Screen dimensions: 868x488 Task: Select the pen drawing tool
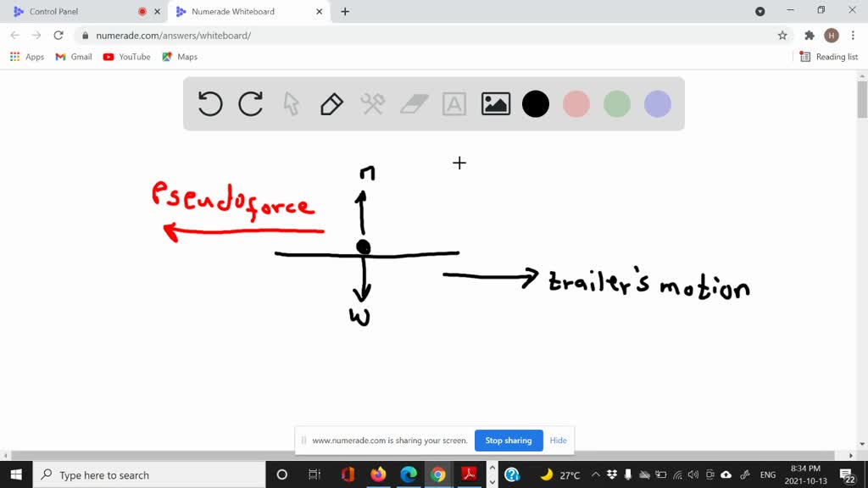tap(331, 104)
